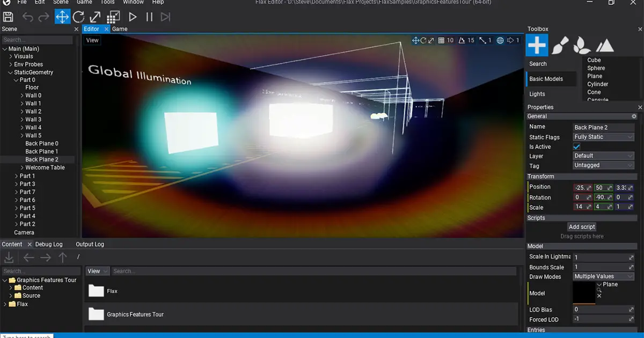The image size is (644, 338).
Task: Open the Content View dropdown
Action: click(x=98, y=271)
